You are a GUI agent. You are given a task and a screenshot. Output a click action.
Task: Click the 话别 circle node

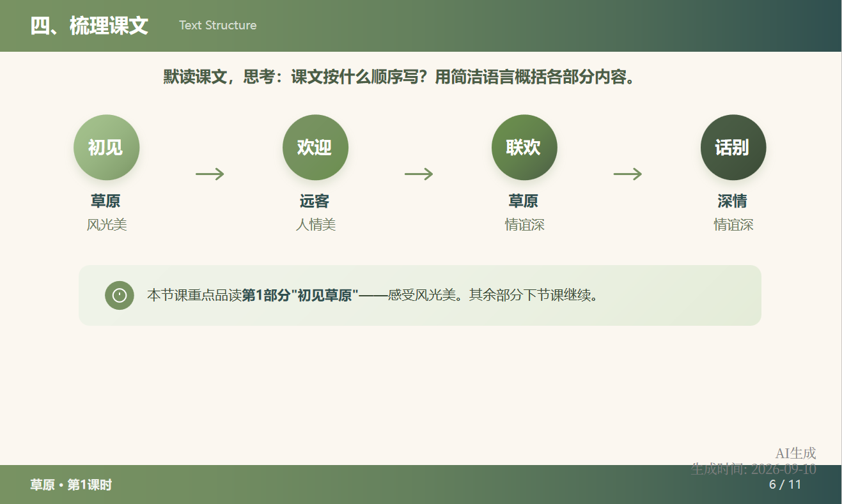coord(733,148)
